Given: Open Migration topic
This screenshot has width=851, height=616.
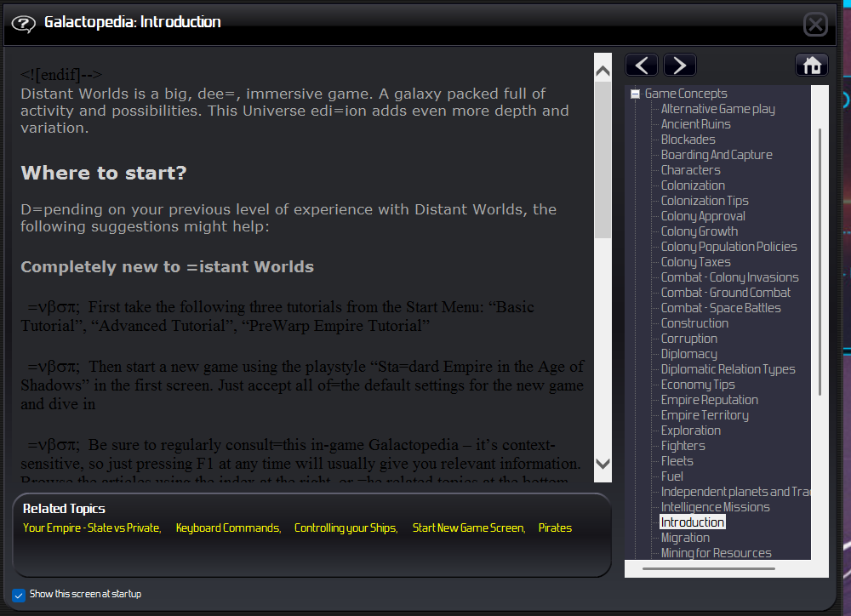Looking at the screenshot, I should [x=685, y=538].
